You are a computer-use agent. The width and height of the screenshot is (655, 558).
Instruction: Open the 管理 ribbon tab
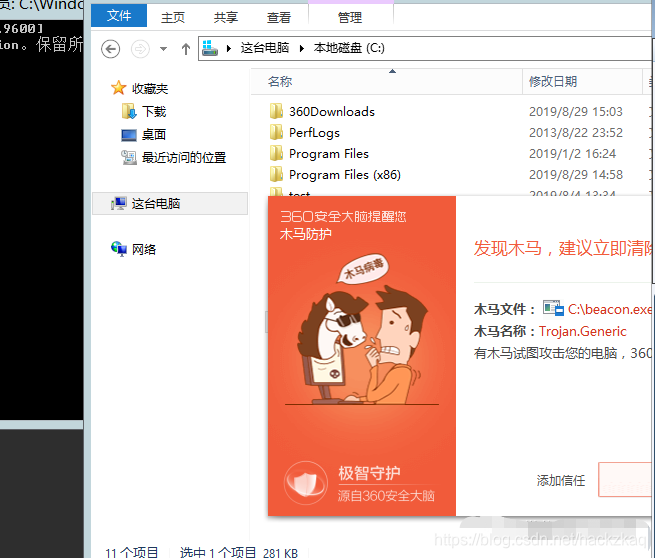pyautogui.click(x=350, y=18)
